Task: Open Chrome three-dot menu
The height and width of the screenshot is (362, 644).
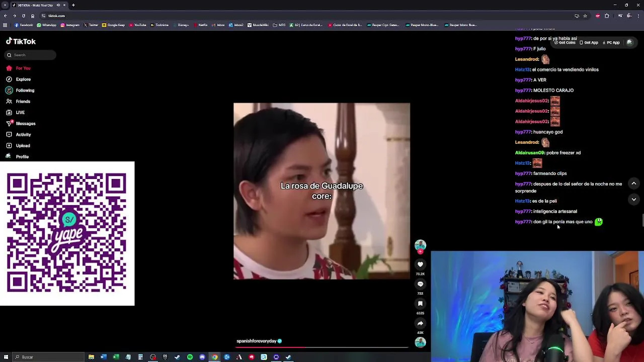Action: pyautogui.click(x=638, y=16)
